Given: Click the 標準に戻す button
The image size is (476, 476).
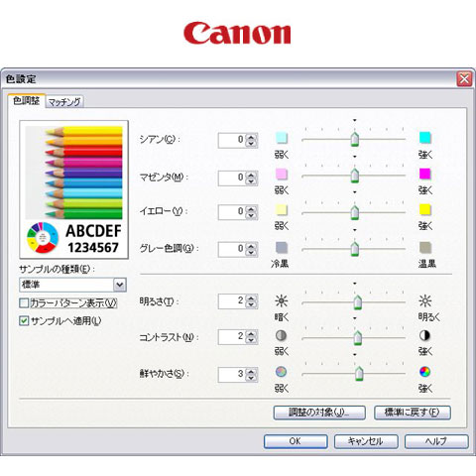Looking at the screenshot, I should (x=413, y=413).
